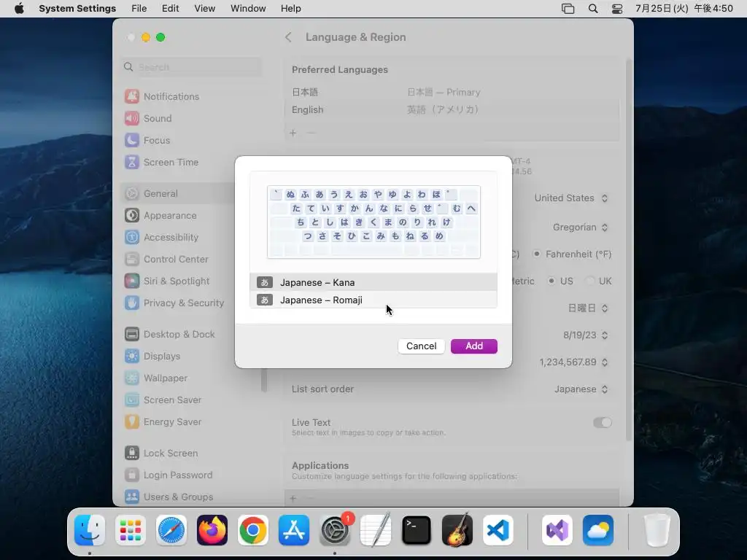
Task: Open Spotlight search in menu bar
Action: (592, 9)
